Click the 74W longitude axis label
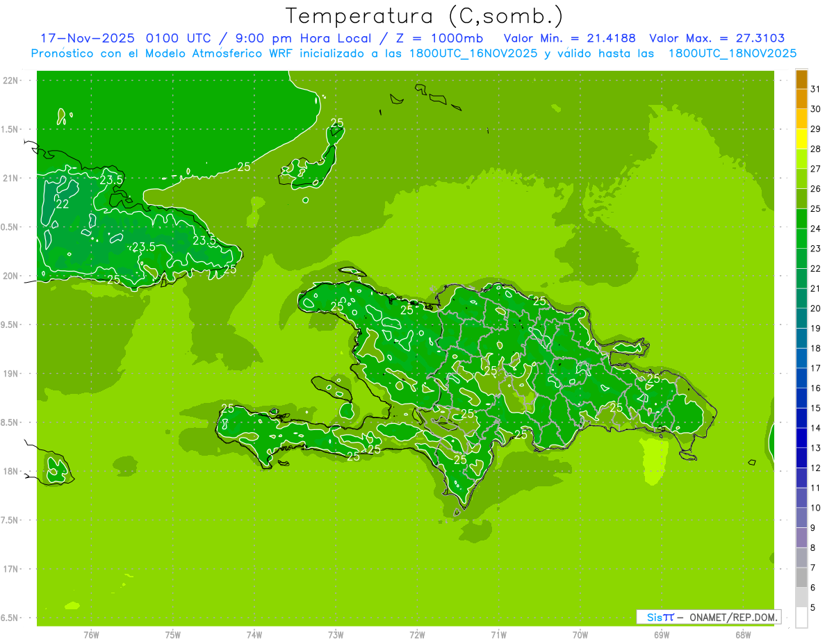The image size is (834, 644). (254, 635)
